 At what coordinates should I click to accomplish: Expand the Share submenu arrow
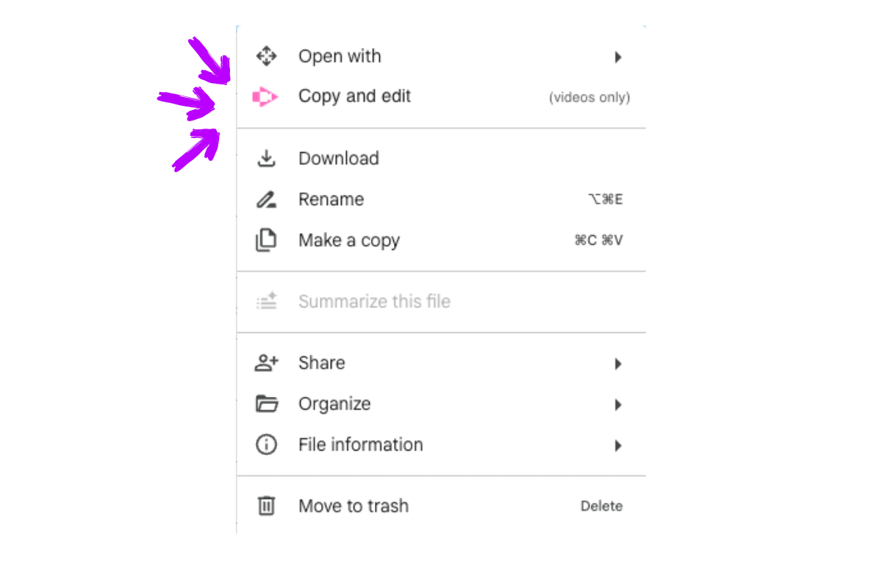tap(618, 364)
